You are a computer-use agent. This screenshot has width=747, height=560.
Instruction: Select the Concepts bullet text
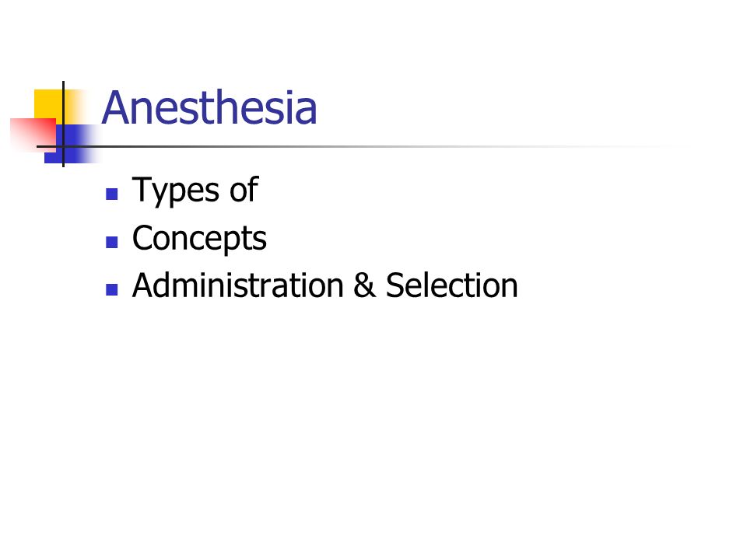tap(199, 239)
